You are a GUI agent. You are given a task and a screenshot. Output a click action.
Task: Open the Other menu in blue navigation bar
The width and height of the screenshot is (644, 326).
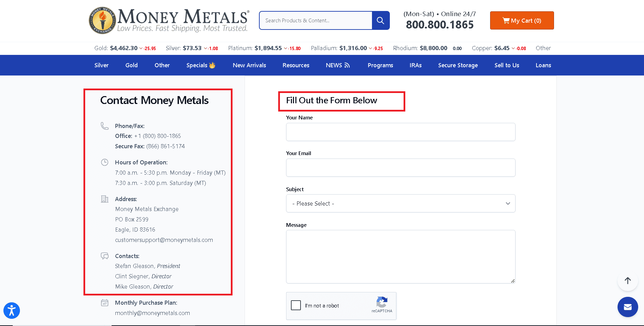162,65
